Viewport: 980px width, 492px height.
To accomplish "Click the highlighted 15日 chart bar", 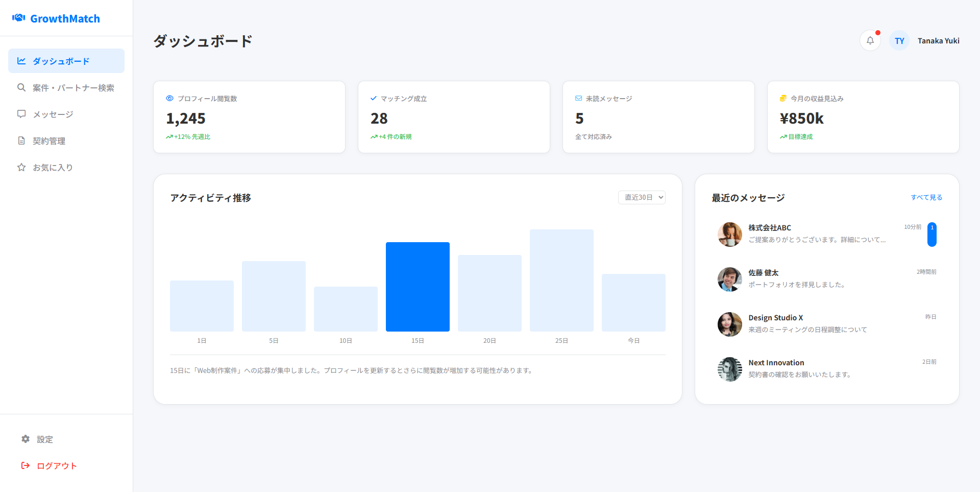I will [x=418, y=287].
